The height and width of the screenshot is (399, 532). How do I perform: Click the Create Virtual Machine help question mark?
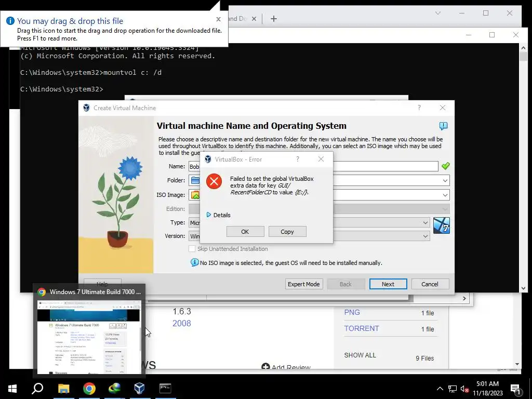pos(419,108)
